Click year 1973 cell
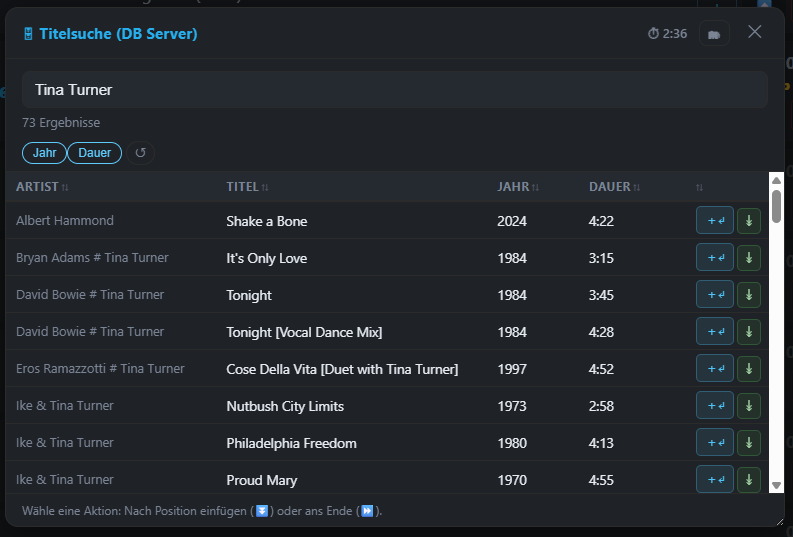 coord(512,406)
